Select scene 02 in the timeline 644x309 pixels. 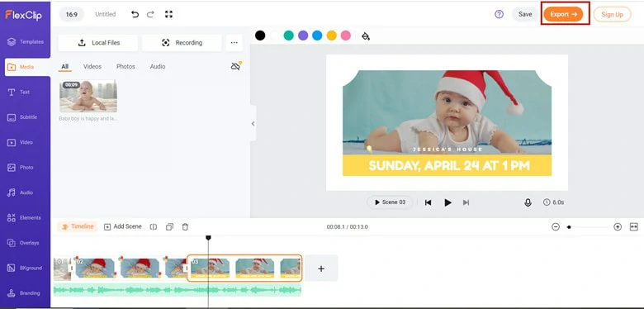coord(130,268)
